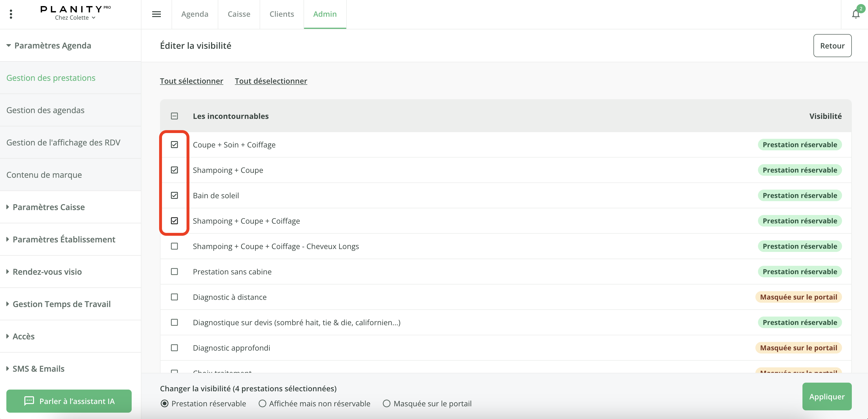Click the hamburger menu icon

point(156,14)
